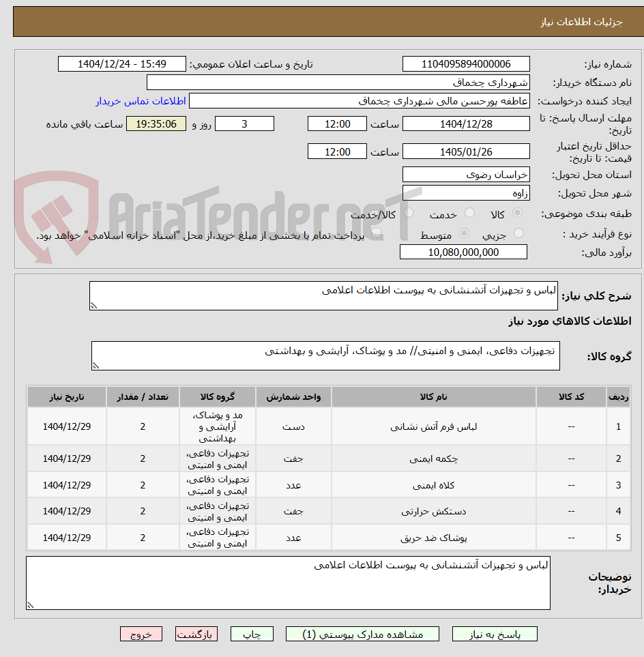Click the شرح کلی نیاز text area
Viewport: 644px width, 657px height.
323,296
